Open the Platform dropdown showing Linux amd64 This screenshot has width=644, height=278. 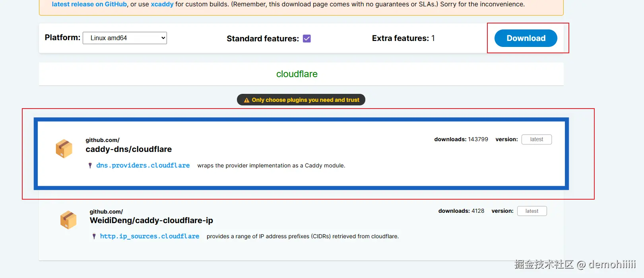125,38
